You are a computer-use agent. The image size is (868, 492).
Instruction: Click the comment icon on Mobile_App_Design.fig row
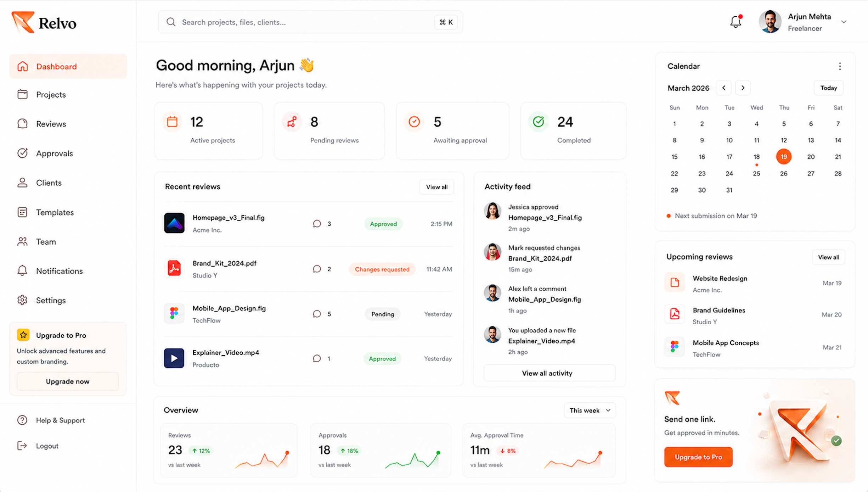[x=317, y=314]
